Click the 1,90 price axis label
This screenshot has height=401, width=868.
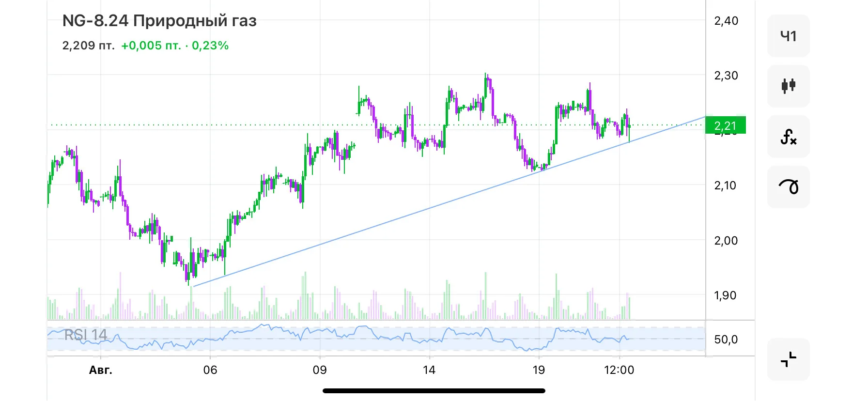click(x=725, y=295)
